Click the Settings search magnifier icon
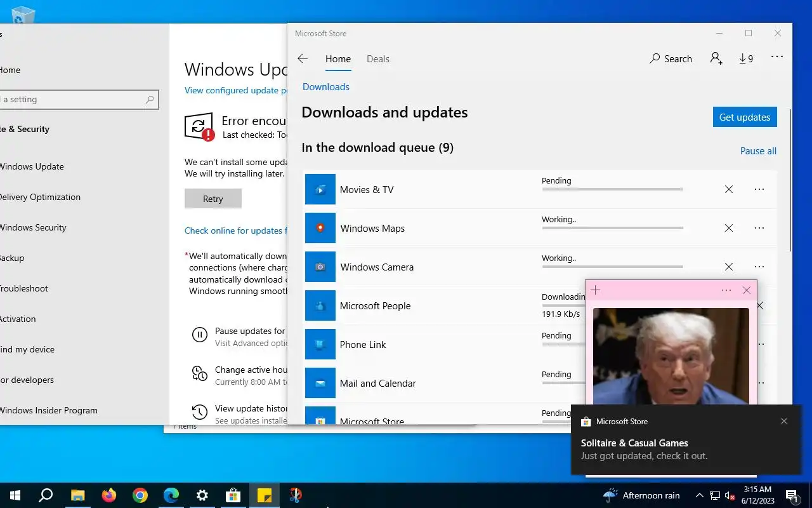 click(150, 100)
